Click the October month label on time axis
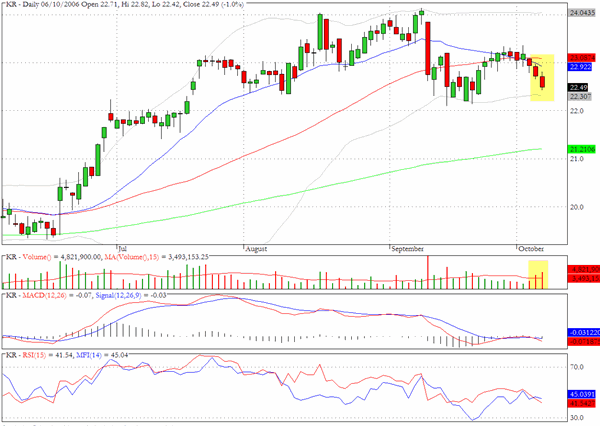Viewport: 600px width, 426px height. pyautogui.click(x=531, y=249)
